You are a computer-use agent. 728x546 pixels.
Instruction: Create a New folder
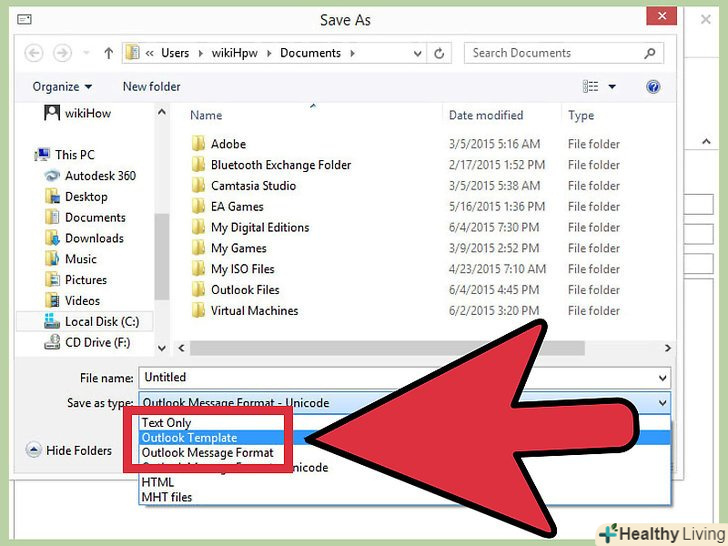[151, 86]
